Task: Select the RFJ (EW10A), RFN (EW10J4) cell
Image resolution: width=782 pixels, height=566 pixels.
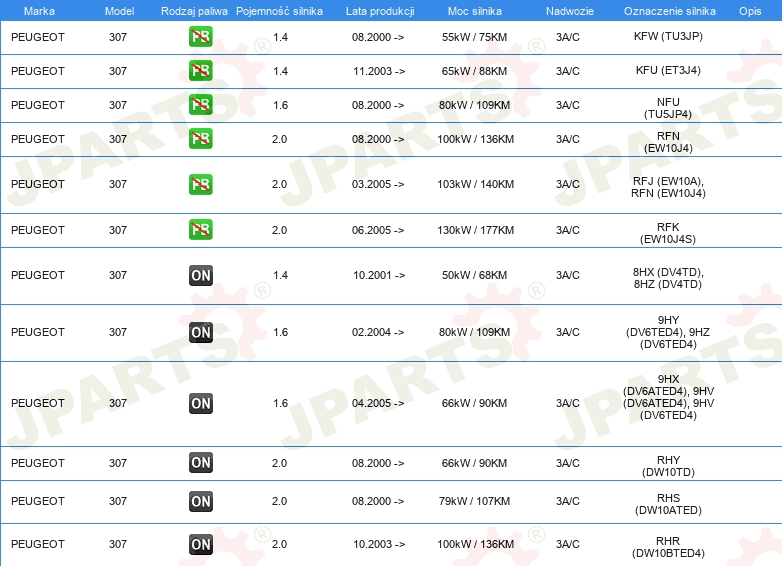Action: [668, 187]
